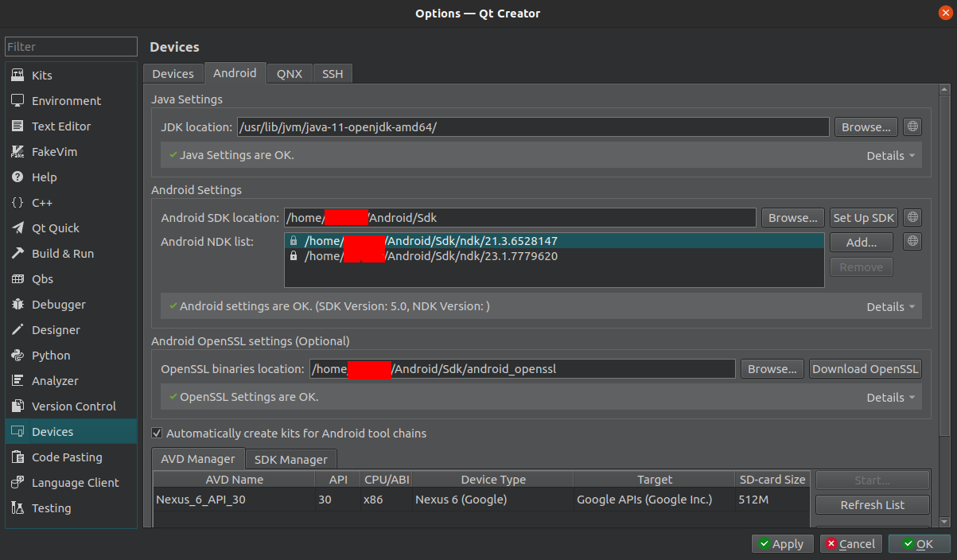Click the Language Client icon

[x=18, y=483]
